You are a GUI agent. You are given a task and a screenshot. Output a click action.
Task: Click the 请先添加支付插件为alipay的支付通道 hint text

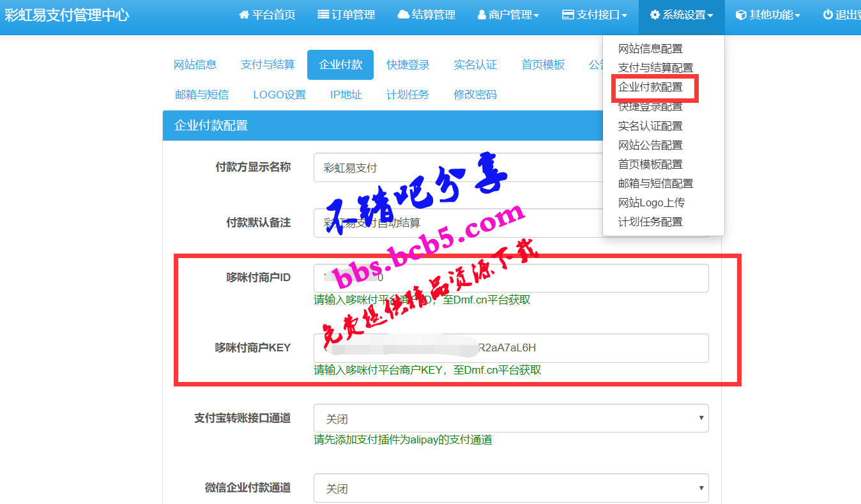click(x=403, y=439)
